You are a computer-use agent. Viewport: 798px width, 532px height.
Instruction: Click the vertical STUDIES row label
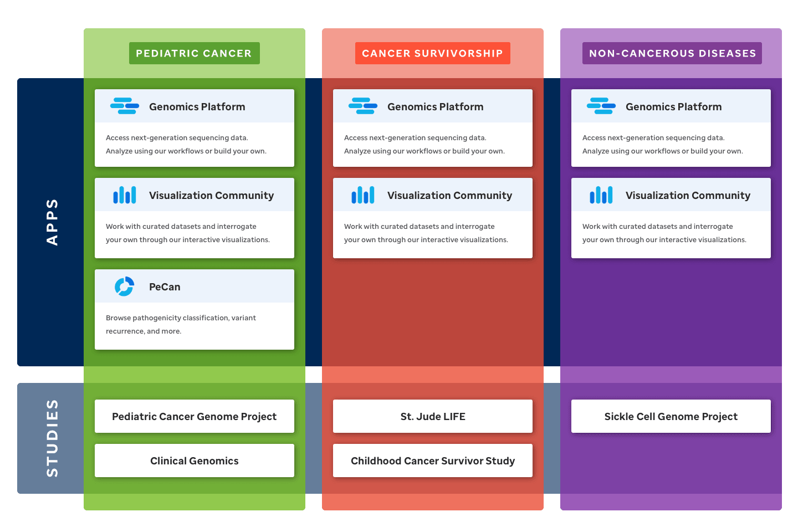(x=52, y=438)
